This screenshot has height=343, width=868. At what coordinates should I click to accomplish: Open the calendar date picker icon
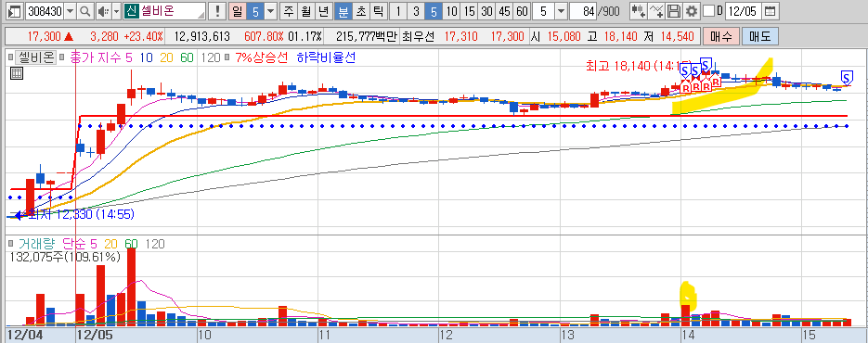pyautogui.click(x=770, y=11)
